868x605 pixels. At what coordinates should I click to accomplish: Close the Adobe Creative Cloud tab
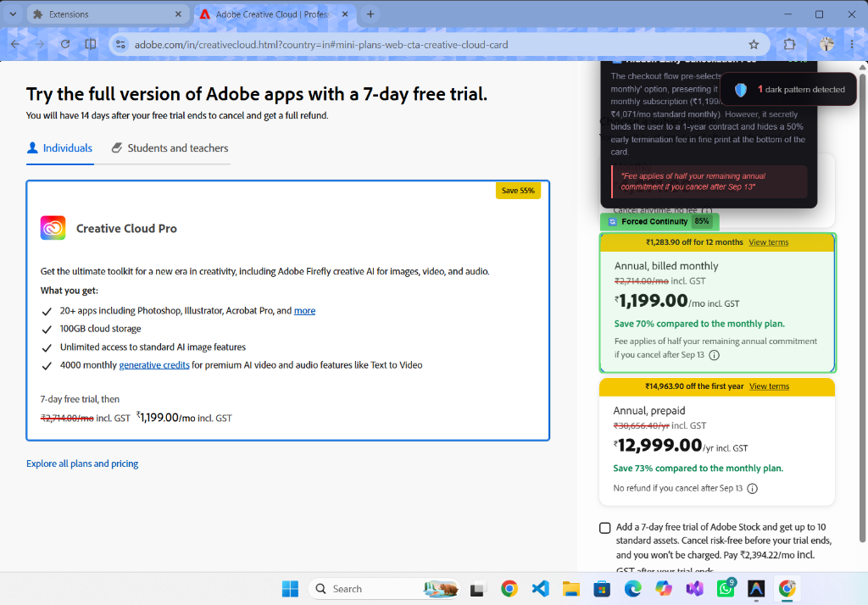[x=345, y=14]
